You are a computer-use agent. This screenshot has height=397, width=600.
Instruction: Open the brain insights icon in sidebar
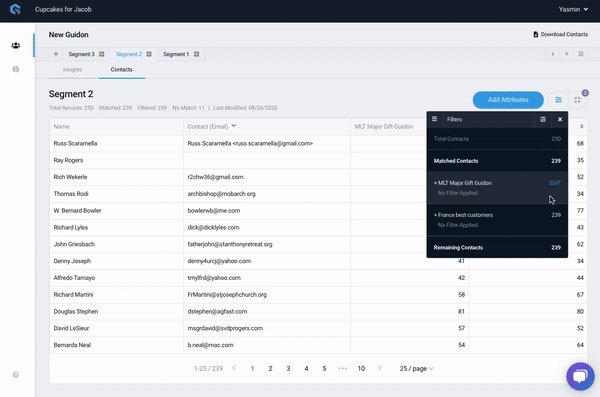16,69
